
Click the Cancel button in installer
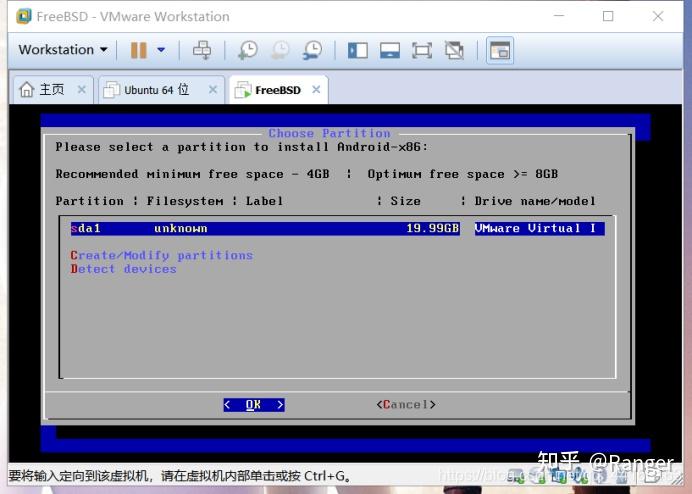coord(406,405)
